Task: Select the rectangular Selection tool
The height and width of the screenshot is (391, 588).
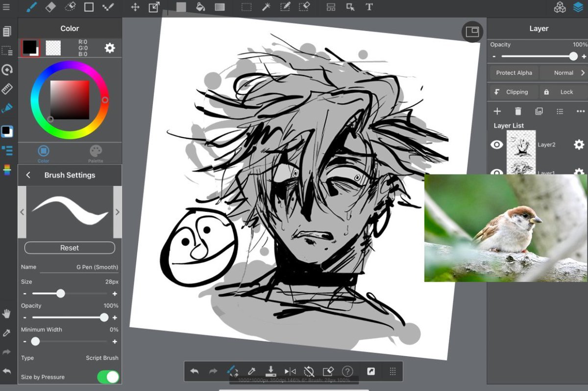Action: coord(246,7)
